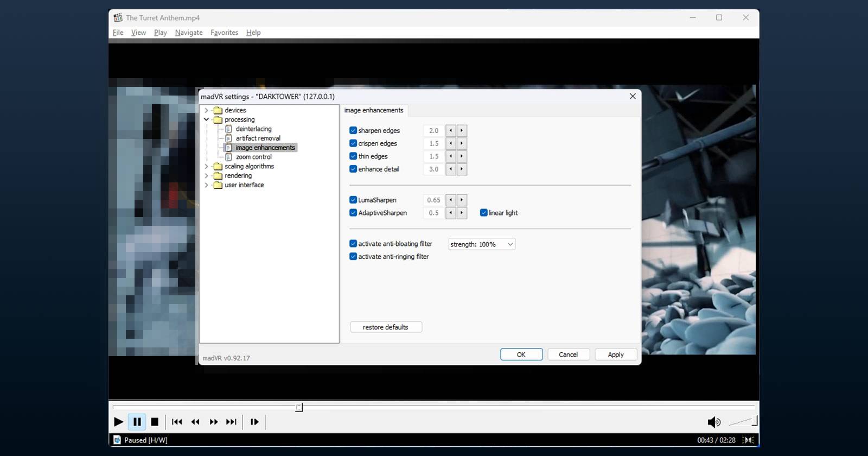Image resolution: width=868 pixels, height=456 pixels.
Task: Decrease crispen edges value
Action: [451, 143]
